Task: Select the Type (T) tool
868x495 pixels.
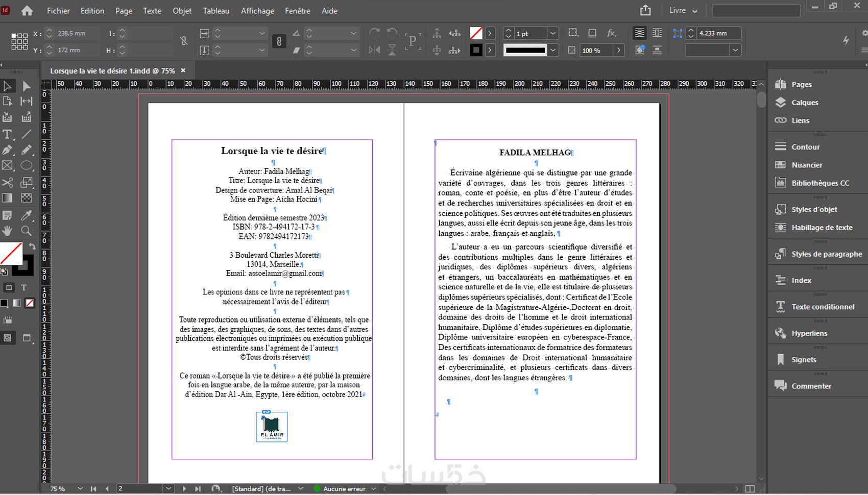Action: [7, 135]
